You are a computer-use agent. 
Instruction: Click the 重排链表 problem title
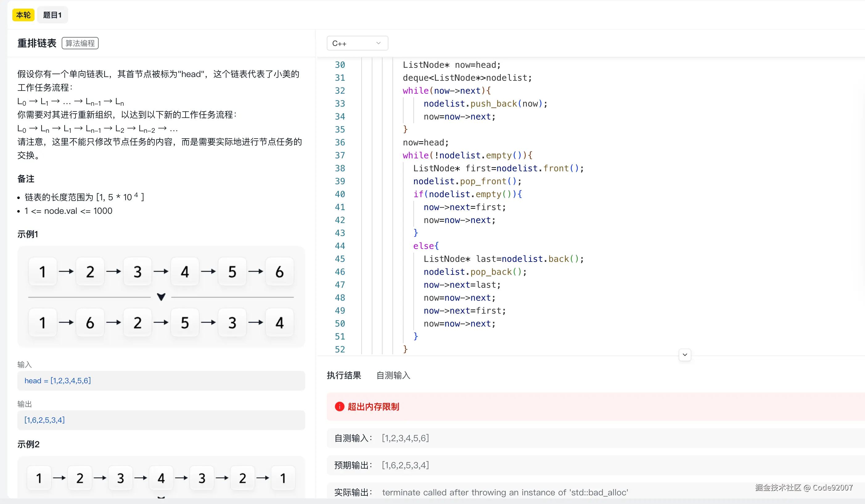click(37, 43)
